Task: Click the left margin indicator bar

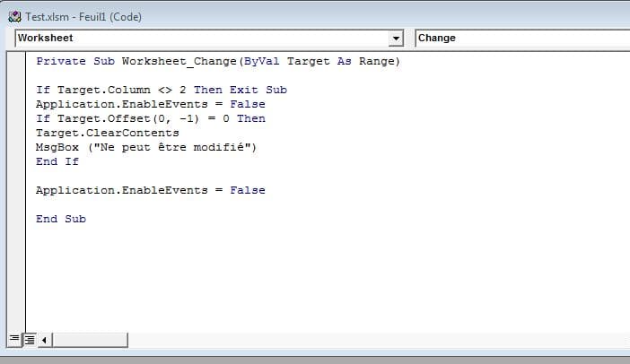Action: 16,193
